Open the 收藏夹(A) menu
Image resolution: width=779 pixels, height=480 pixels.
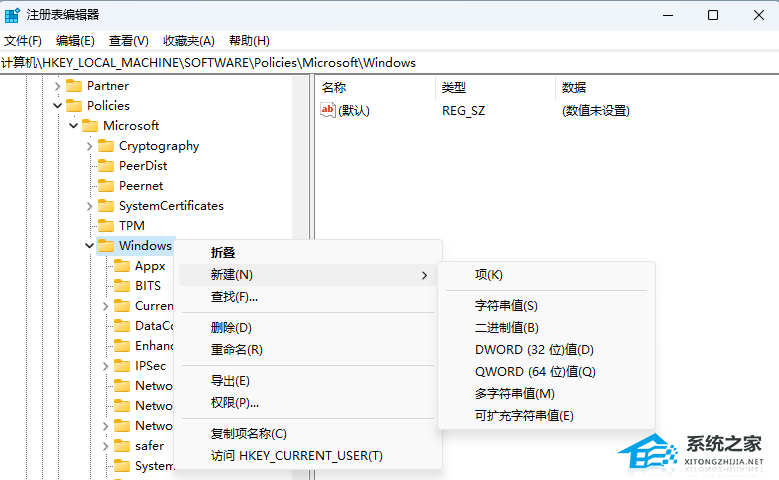(189, 41)
